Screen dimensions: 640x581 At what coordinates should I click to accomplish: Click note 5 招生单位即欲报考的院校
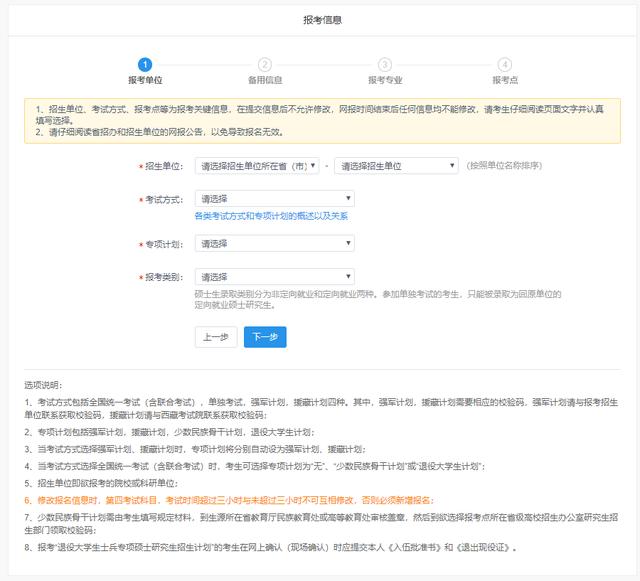[x=101, y=483]
